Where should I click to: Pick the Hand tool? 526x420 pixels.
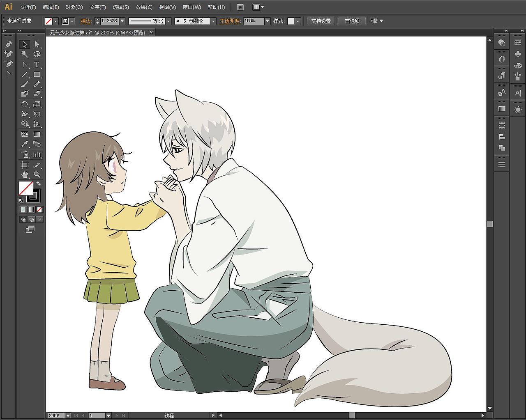pyautogui.click(x=25, y=174)
